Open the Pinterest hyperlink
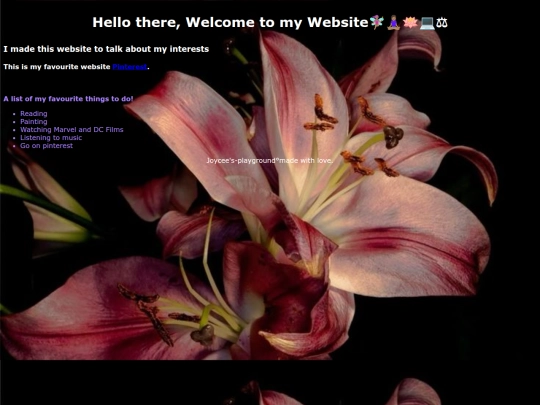This screenshot has height=405, width=540. point(129,67)
